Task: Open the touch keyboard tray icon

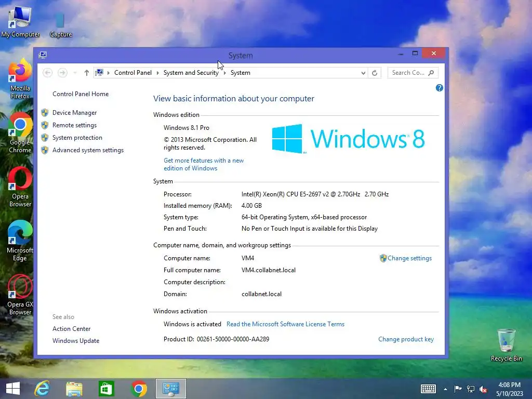Action: 428,389
